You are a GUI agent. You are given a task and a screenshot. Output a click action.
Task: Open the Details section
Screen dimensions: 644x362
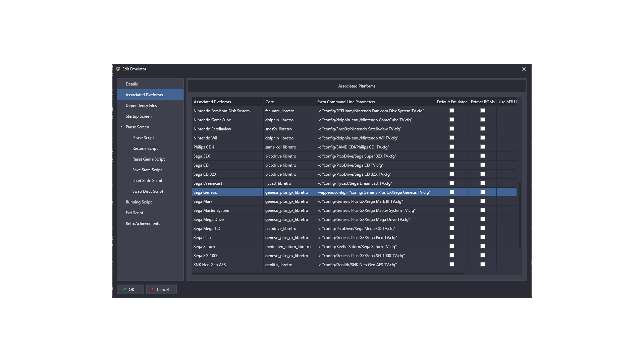point(132,84)
